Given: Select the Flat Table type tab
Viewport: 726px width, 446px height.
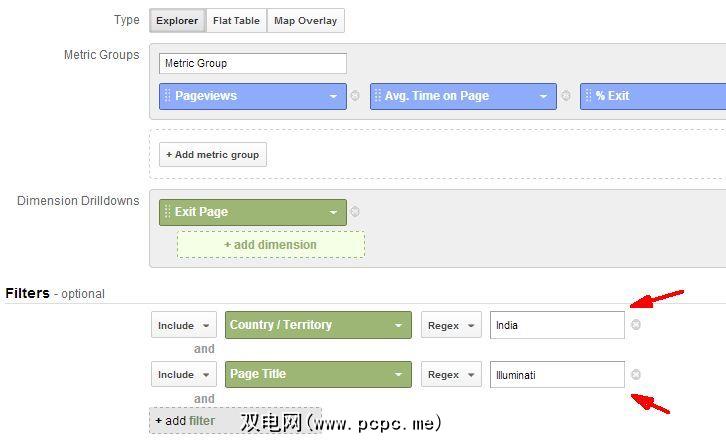Looking at the screenshot, I should click(236, 20).
